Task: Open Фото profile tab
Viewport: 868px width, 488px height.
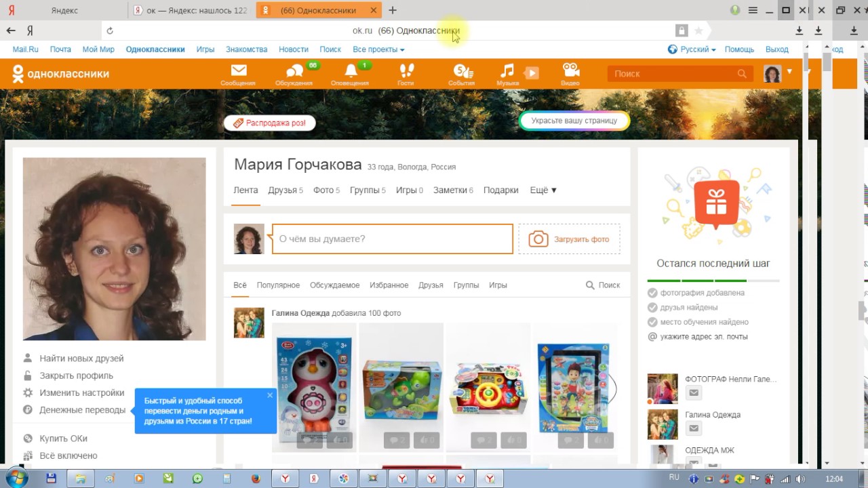Action: (326, 190)
